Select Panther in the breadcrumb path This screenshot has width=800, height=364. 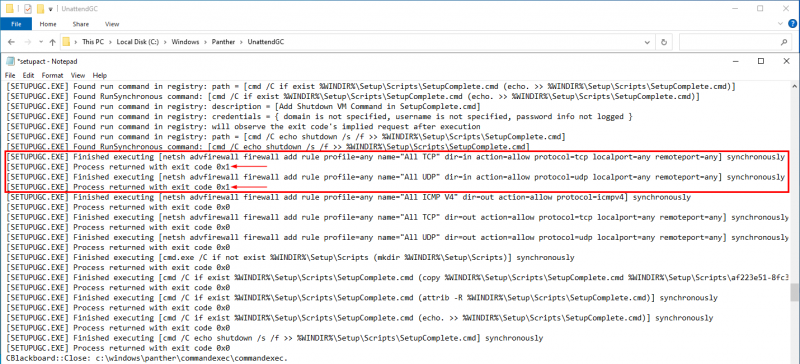coord(223,42)
